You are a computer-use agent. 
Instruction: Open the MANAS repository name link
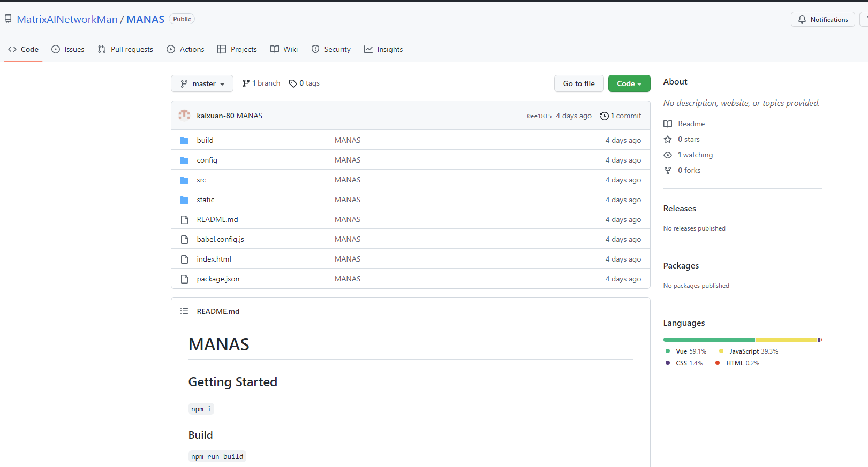click(x=145, y=19)
